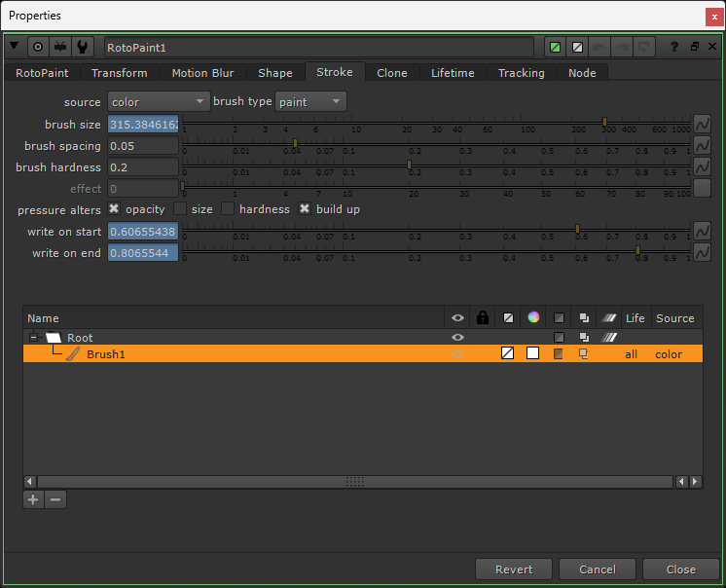Open the Motion Blur tab
The height and width of the screenshot is (588, 726).
point(202,73)
